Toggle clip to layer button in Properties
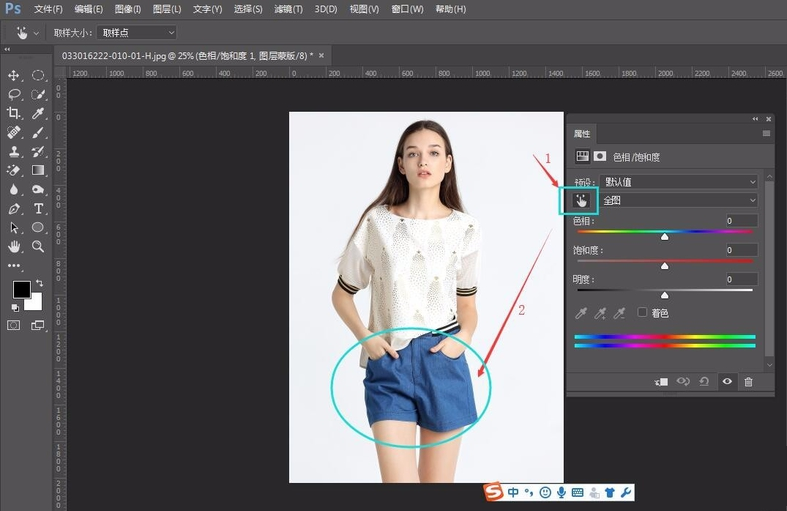This screenshot has width=787, height=511. 661,381
